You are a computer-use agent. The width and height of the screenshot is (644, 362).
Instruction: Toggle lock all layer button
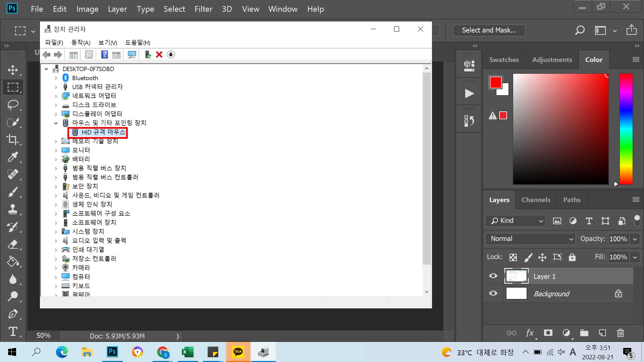click(572, 257)
